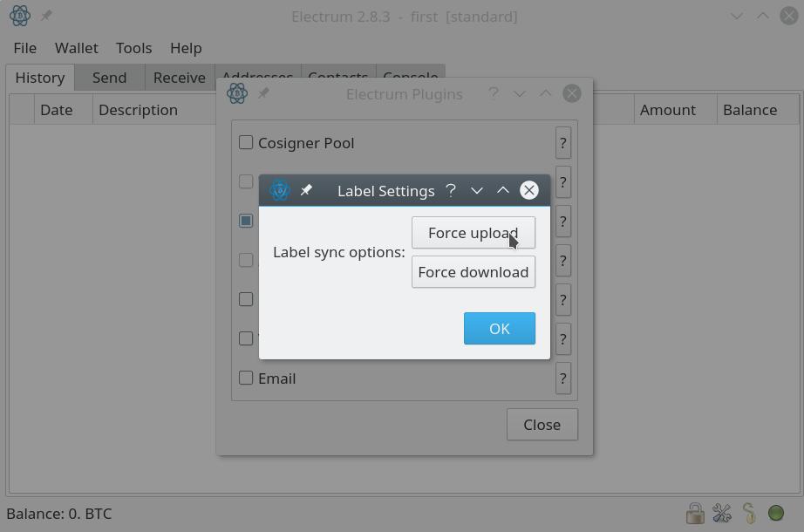Image resolution: width=804 pixels, height=532 pixels.
Task: Click the Force download button
Action: pos(474,272)
